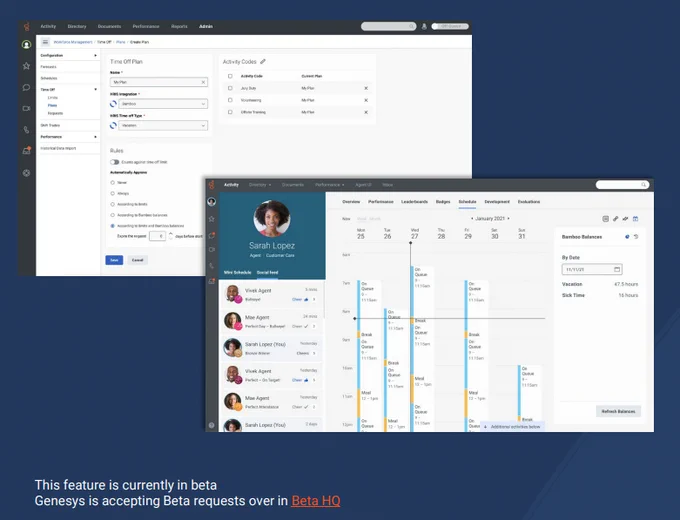Screen dimensions: 680x520
Task: Open the avatar icon in front window sidebar
Action: pos(212,202)
